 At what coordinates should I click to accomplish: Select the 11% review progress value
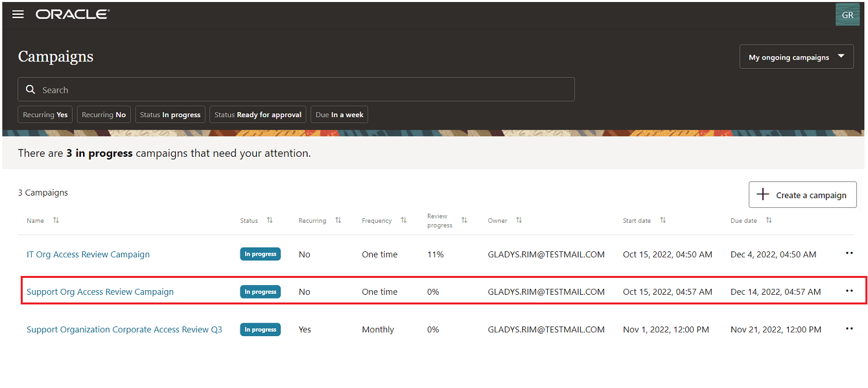pos(436,255)
